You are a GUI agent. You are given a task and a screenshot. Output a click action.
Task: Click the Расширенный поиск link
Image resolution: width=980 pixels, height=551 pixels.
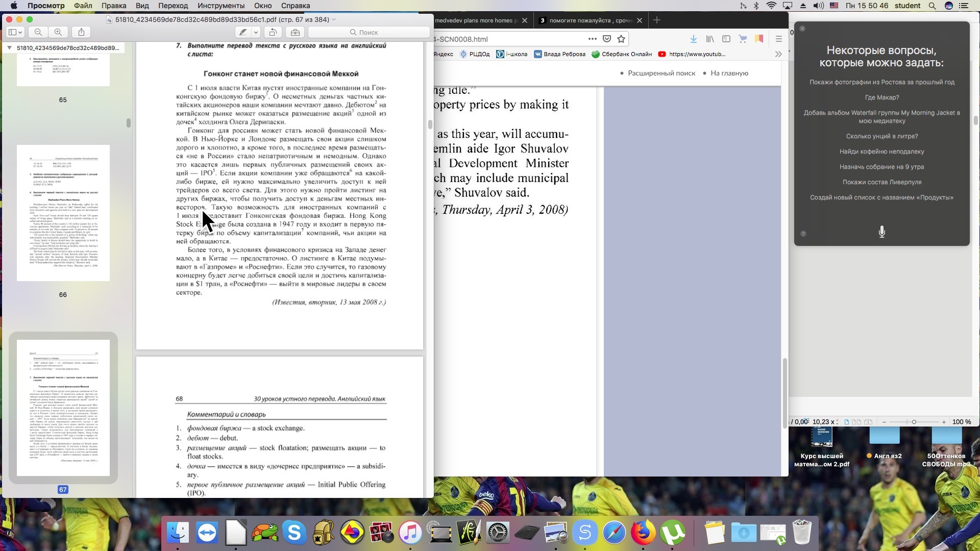pos(661,73)
